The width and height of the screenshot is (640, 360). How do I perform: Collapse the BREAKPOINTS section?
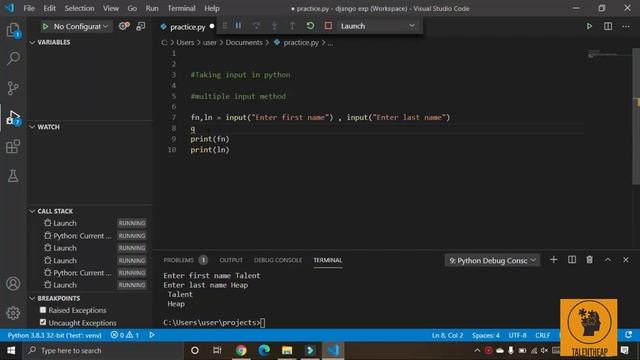coord(55,298)
